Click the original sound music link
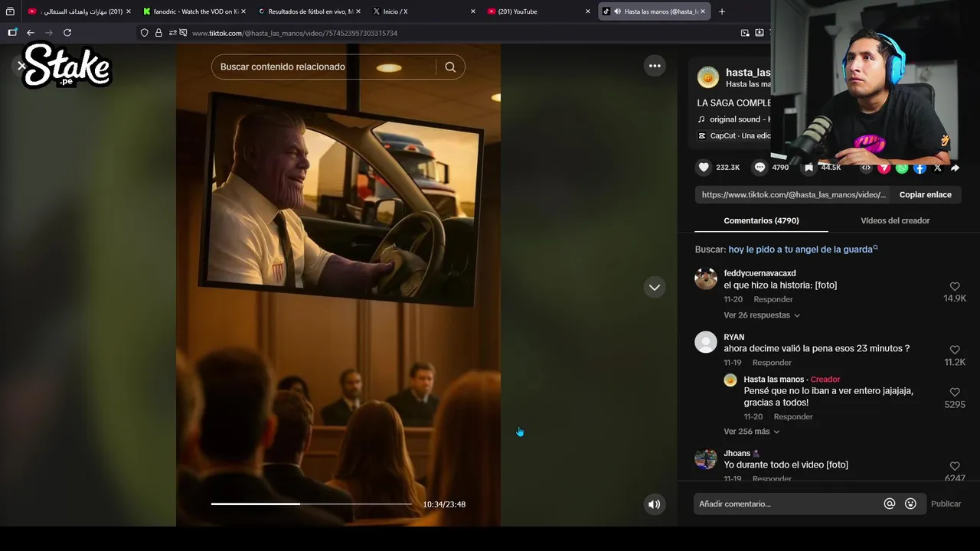The image size is (980, 551). (733, 119)
